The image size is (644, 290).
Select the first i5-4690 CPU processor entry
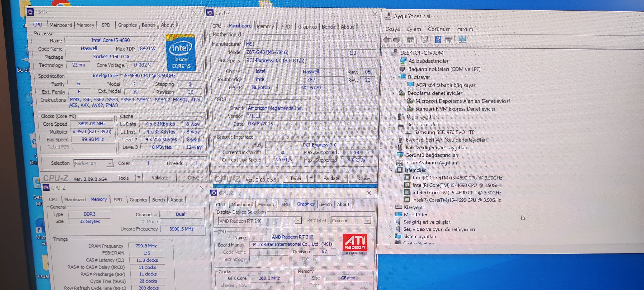457,178
